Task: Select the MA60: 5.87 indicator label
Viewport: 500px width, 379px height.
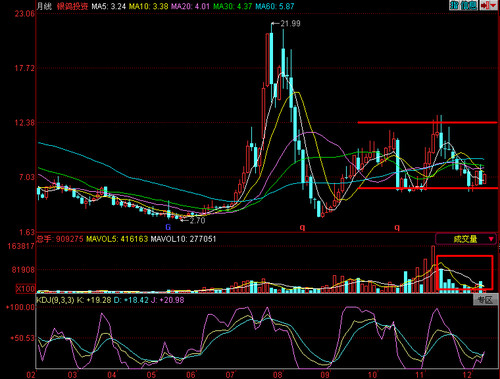Action: (275, 6)
